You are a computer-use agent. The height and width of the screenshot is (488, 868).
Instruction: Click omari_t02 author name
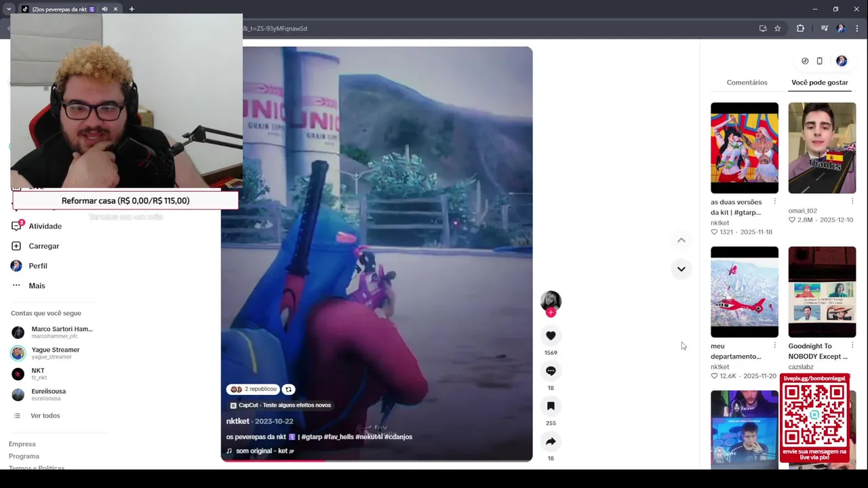[802, 211]
